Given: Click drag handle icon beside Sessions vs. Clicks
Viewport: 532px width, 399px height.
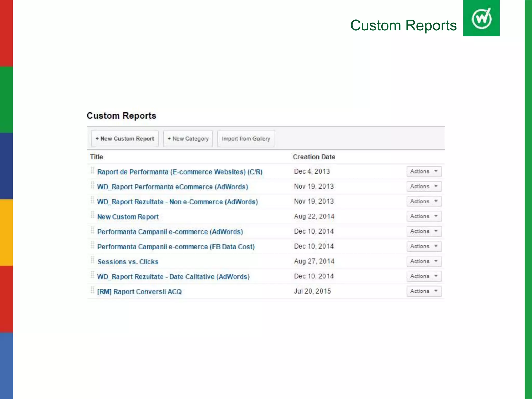Looking at the screenshot, I should click(92, 260).
